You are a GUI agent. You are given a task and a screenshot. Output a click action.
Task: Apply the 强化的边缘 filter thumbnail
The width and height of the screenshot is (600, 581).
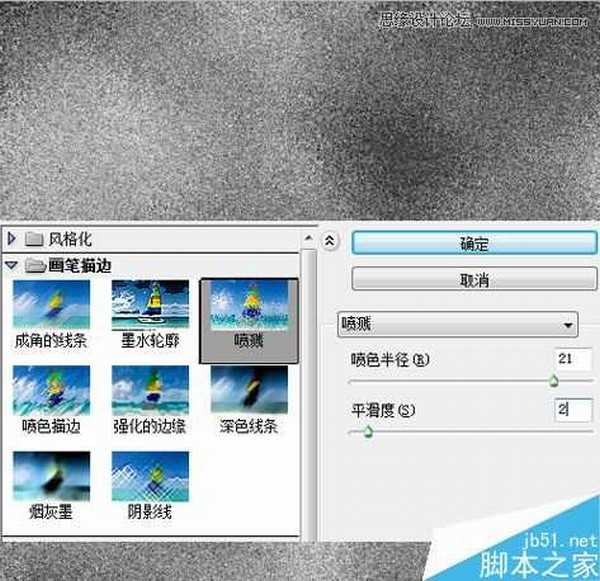150,390
